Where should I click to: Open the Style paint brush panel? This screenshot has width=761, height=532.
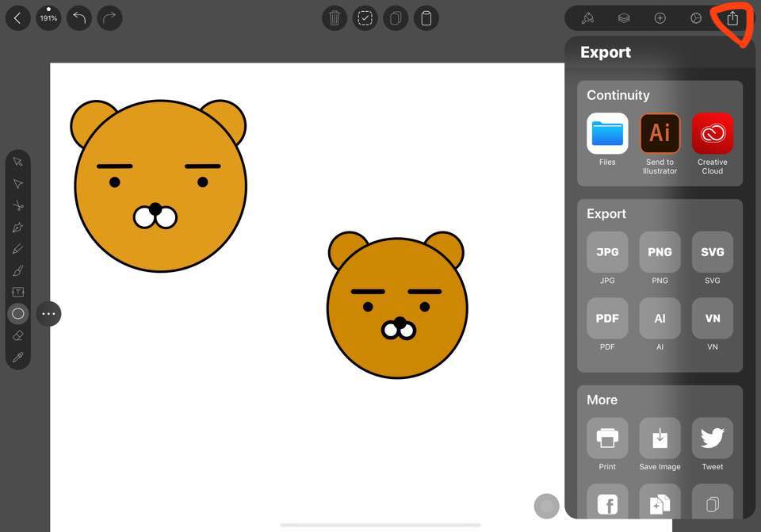[587, 18]
